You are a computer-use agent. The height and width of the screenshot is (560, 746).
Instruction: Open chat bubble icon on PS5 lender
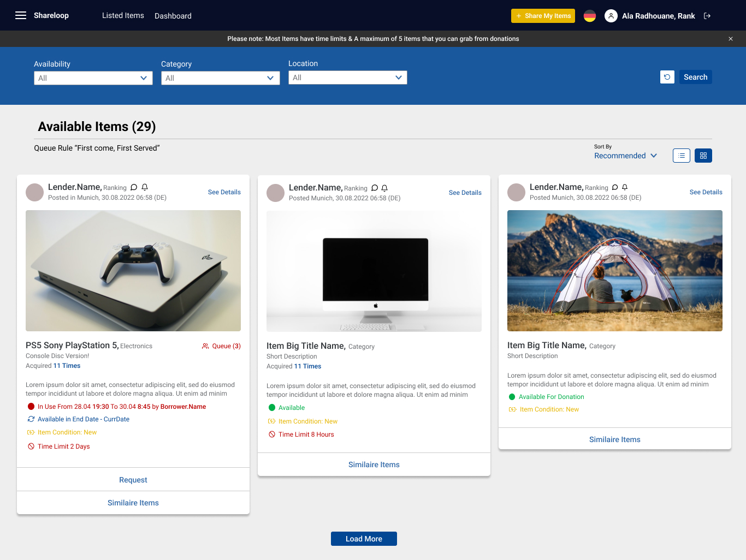tap(134, 187)
